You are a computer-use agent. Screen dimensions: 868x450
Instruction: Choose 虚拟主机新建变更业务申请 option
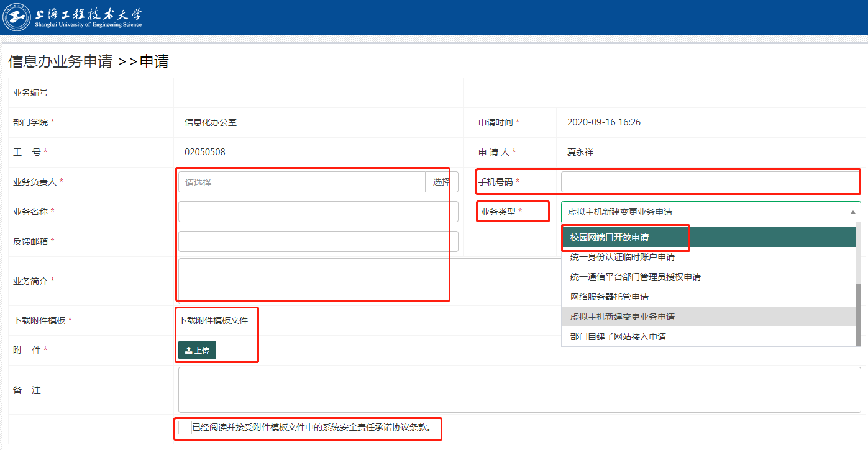[622, 317]
